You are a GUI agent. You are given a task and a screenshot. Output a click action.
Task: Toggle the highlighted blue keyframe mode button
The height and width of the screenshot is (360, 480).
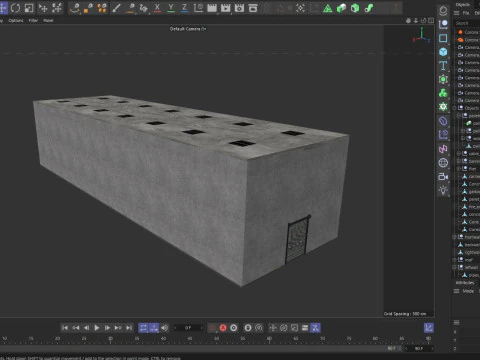pos(315,328)
